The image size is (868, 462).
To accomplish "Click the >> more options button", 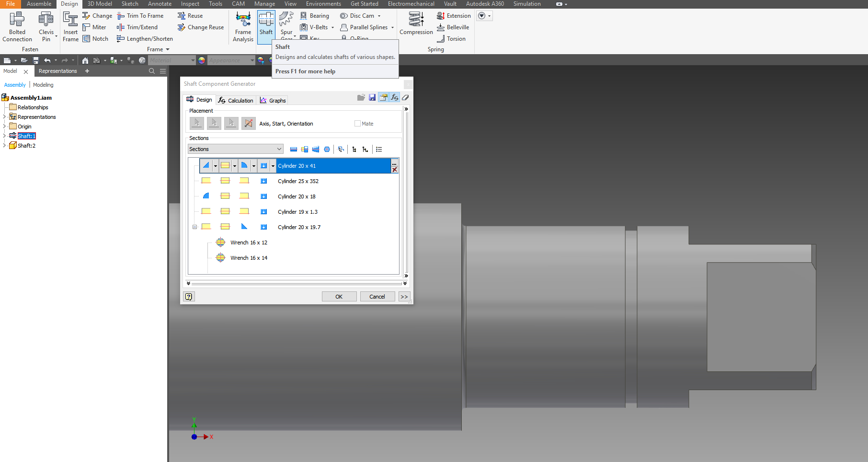I will (404, 297).
